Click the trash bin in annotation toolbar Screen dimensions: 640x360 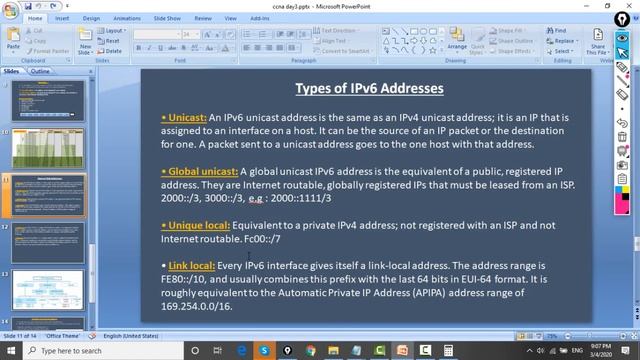tap(622, 137)
